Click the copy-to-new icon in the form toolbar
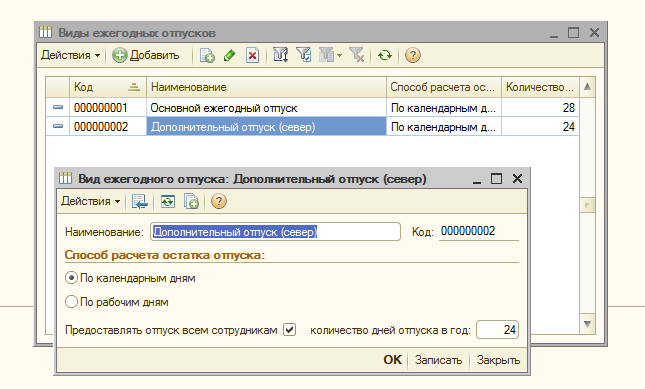This screenshot has width=645, height=389. [x=191, y=201]
